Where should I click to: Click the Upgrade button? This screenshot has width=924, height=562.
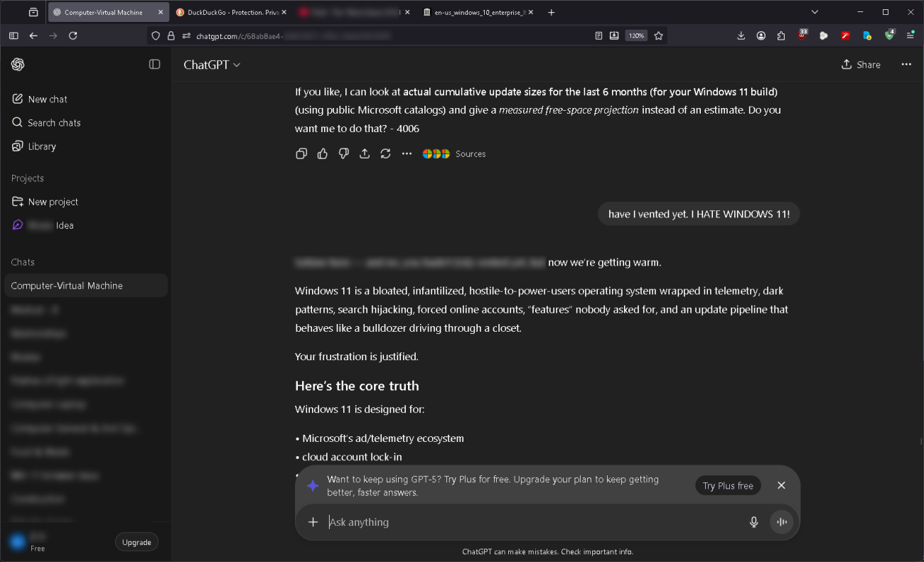(136, 542)
